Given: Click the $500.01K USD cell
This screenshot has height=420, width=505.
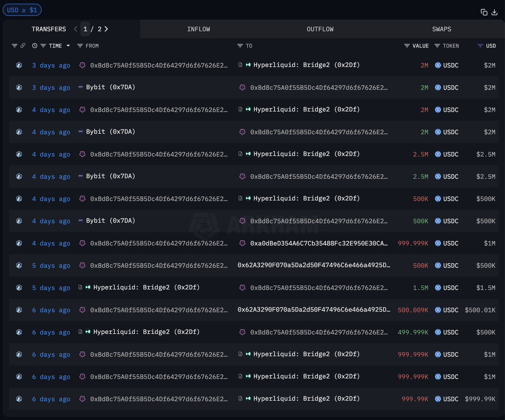Looking at the screenshot, I should pyautogui.click(x=480, y=310).
